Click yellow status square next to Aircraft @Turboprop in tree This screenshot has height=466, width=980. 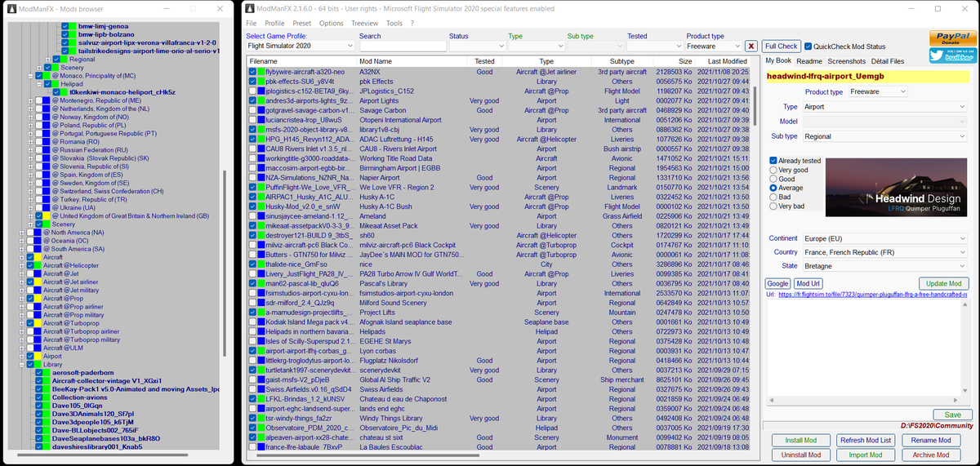(37, 323)
